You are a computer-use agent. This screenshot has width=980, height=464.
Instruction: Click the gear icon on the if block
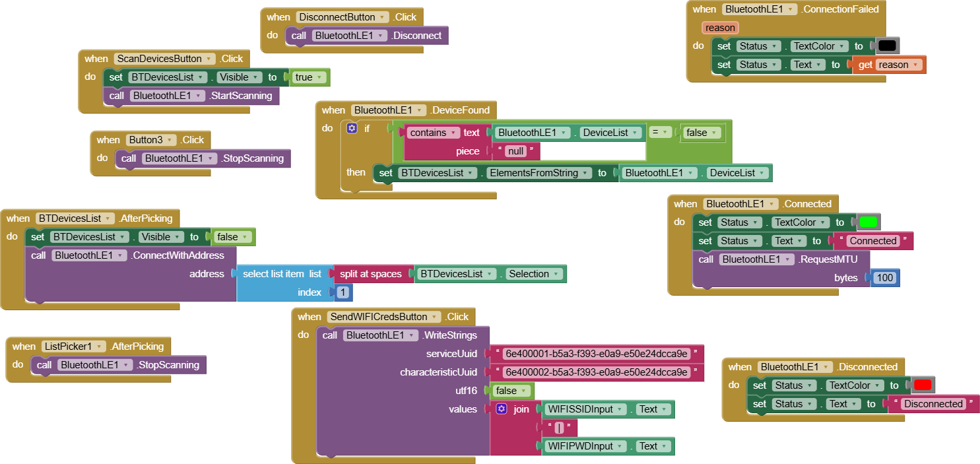352,128
